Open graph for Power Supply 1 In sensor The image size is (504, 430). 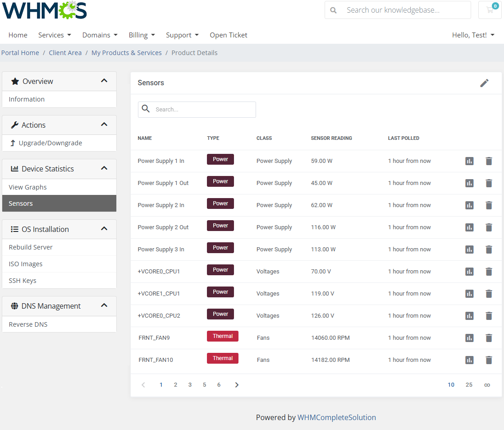click(x=469, y=161)
